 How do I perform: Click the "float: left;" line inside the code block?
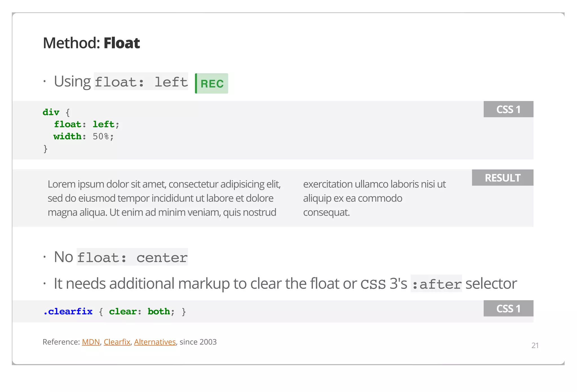(x=87, y=124)
